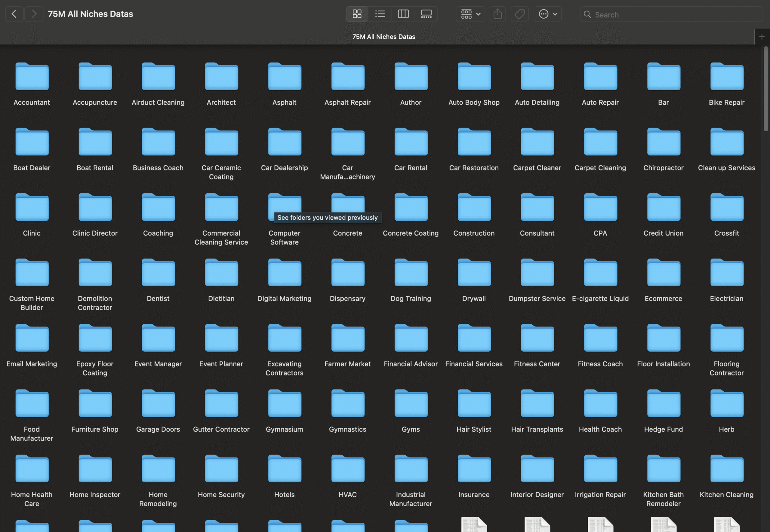Image resolution: width=770 pixels, height=532 pixels.
Task: Click the Edit Tags icon
Action: [x=519, y=14]
